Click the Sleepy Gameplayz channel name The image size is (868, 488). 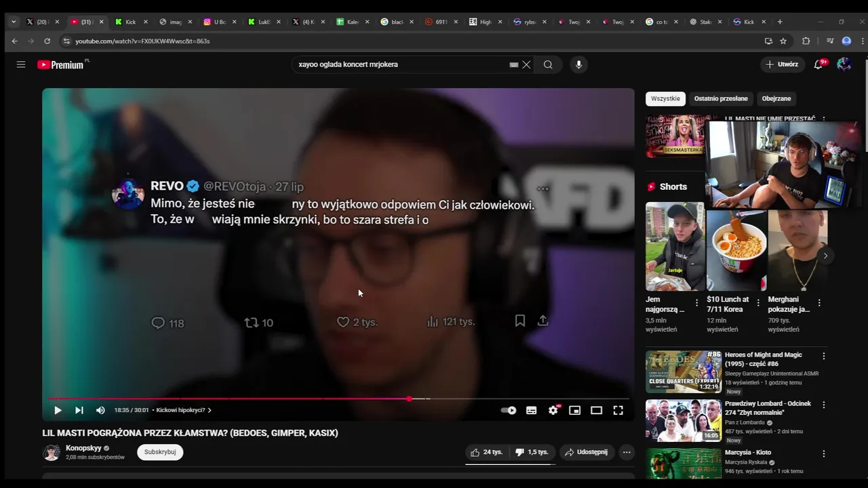click(x=772, y=373)
